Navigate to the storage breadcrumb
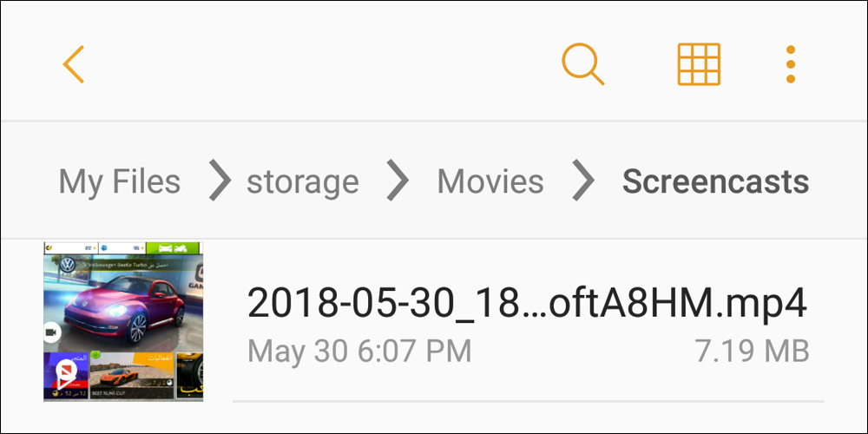Screen dimensions: 868x434 (x=302, y=181)
